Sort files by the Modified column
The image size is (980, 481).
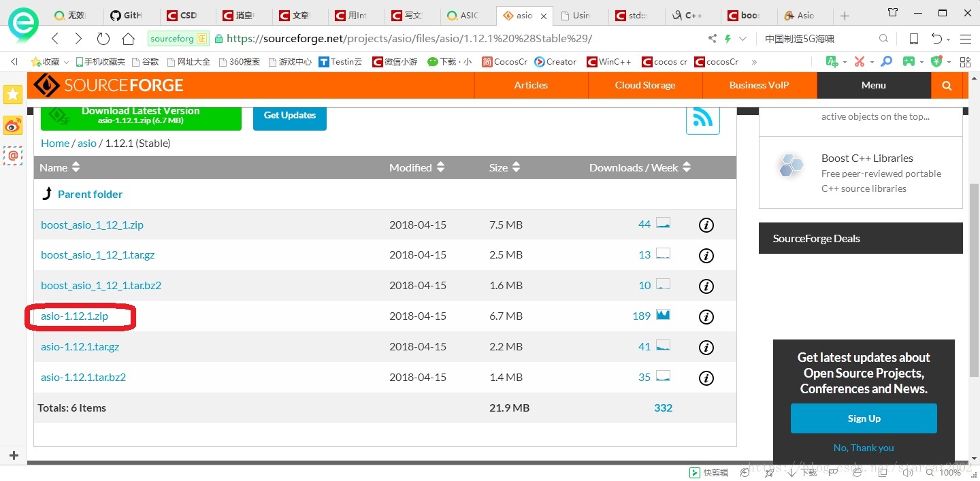(x=416, y=167)
